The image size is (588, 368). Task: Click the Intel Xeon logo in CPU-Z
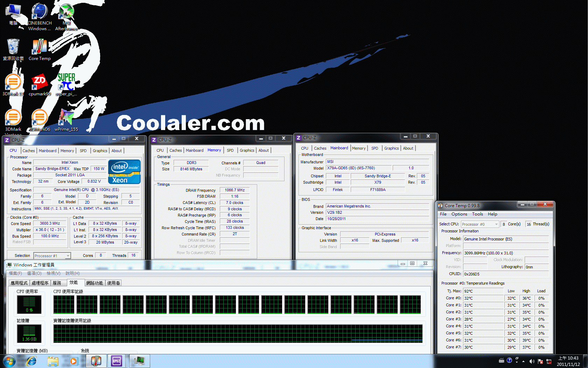pos(124,172)
